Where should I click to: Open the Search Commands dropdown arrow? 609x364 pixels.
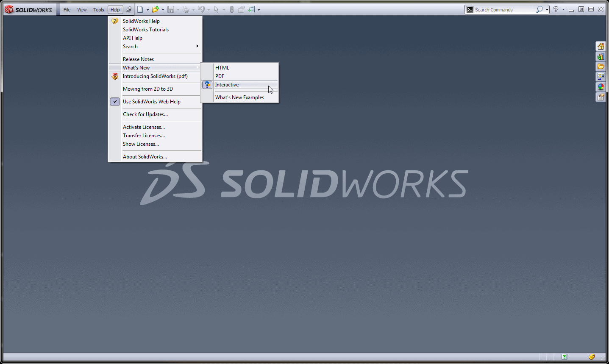(x=547, y=10)
